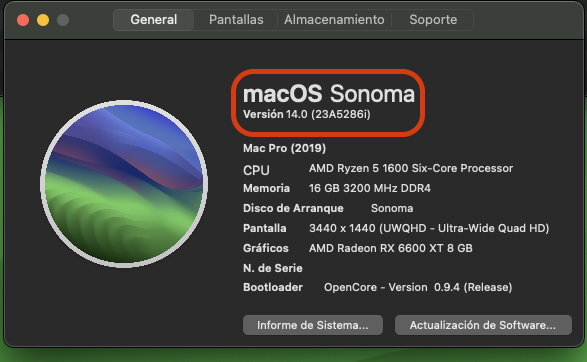This screenshot has width=587, height=362.
Task: Click the disabled gray zoom button
Action: coord(63,20)
